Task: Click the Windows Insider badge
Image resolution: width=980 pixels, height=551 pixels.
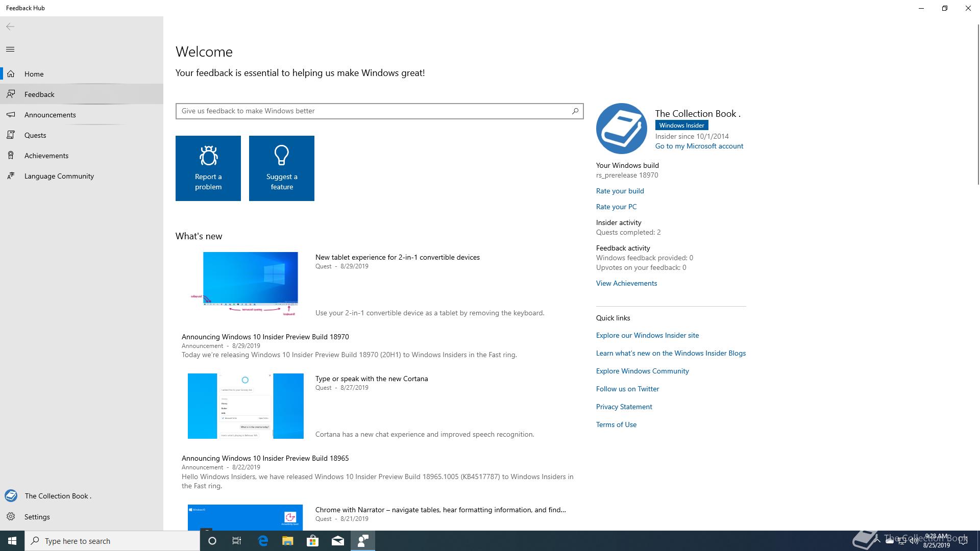Action: [681, 125]
